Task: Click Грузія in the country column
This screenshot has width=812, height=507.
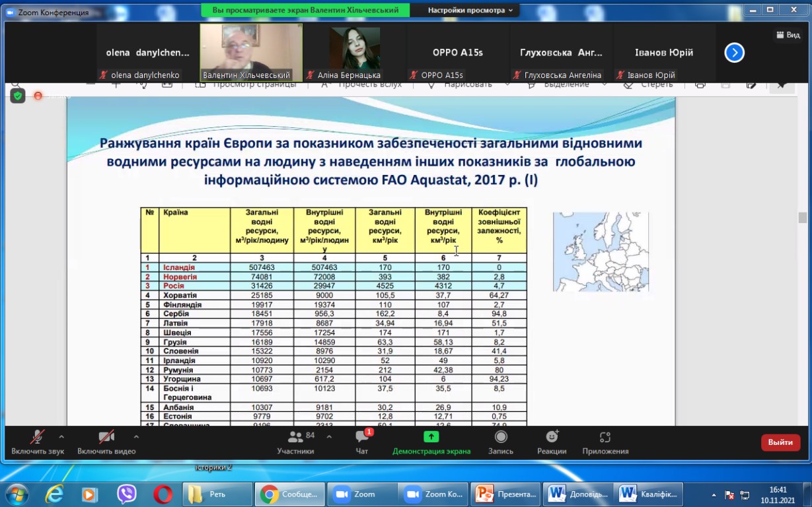Action: tap(175, 342)
